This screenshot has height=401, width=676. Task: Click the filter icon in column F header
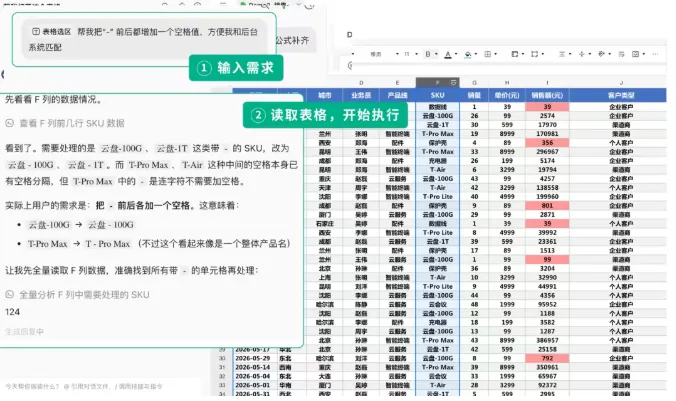[453, 82]
